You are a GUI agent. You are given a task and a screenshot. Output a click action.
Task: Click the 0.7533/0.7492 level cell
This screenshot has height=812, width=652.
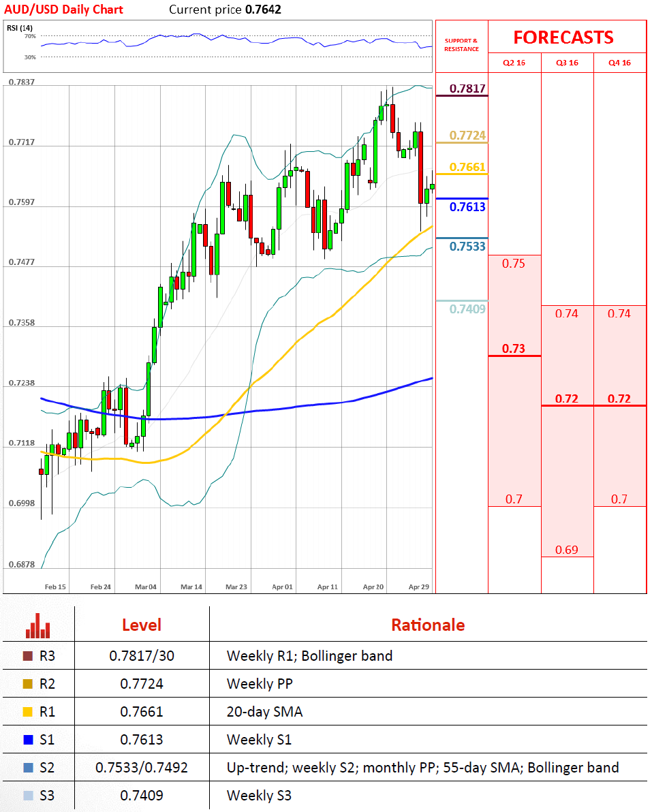[142, 768]
